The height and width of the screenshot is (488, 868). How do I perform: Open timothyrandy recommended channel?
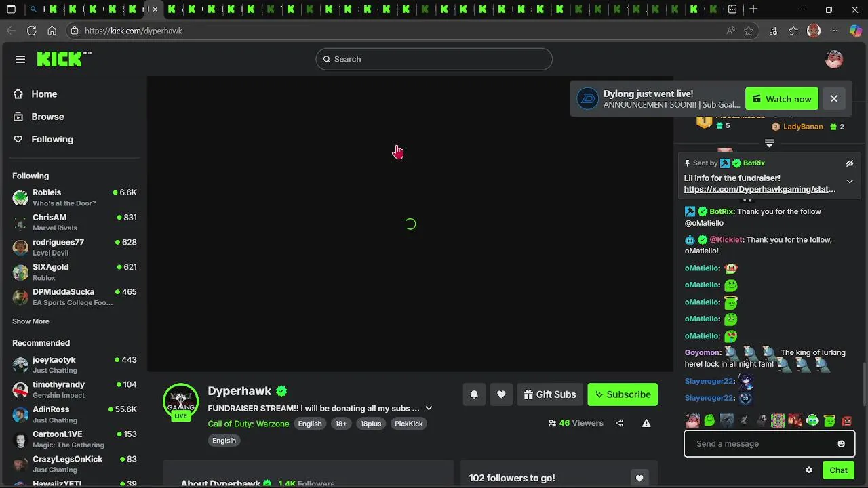click(x=75, y=389)
